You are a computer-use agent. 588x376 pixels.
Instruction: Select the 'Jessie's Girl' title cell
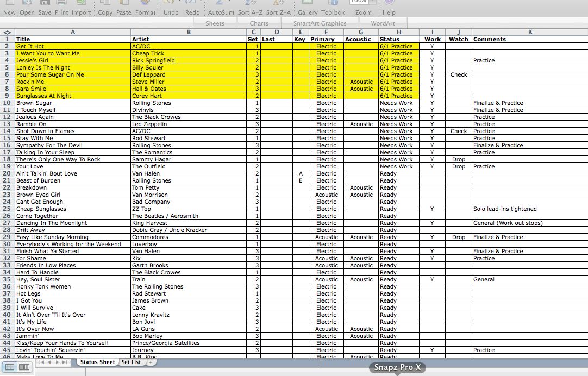click(73, 60)
